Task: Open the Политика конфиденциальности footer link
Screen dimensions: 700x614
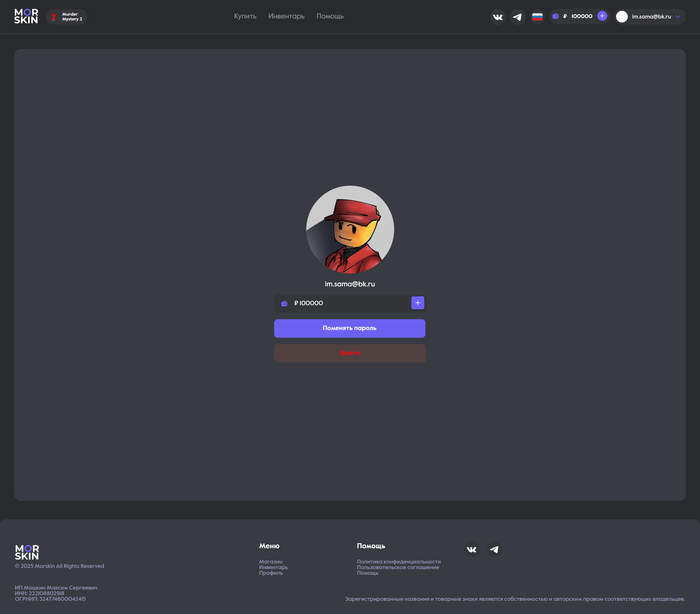Action: [x=399, y=562]
